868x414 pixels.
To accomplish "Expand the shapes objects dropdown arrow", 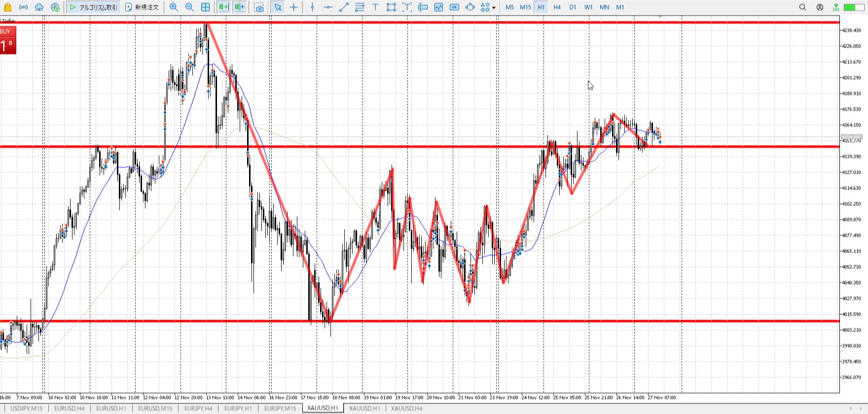I will (494, 7).
